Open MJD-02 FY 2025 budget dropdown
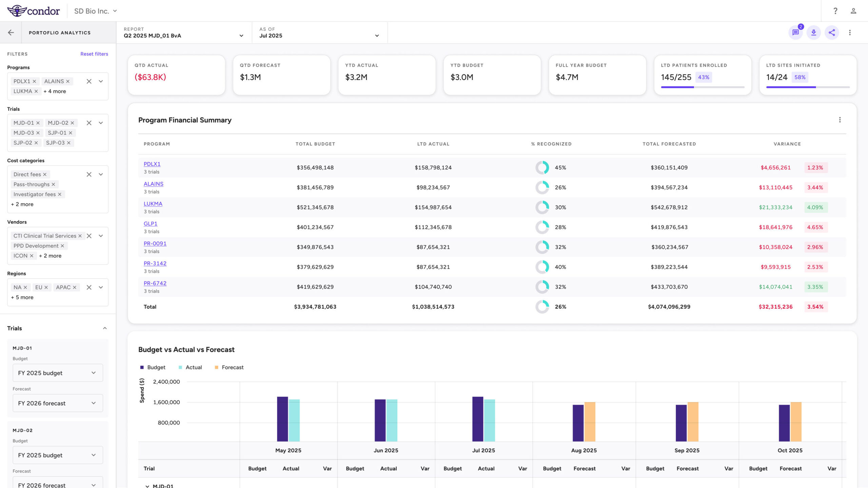The width and height of the screenshot is (868, 488). point(58,455)
